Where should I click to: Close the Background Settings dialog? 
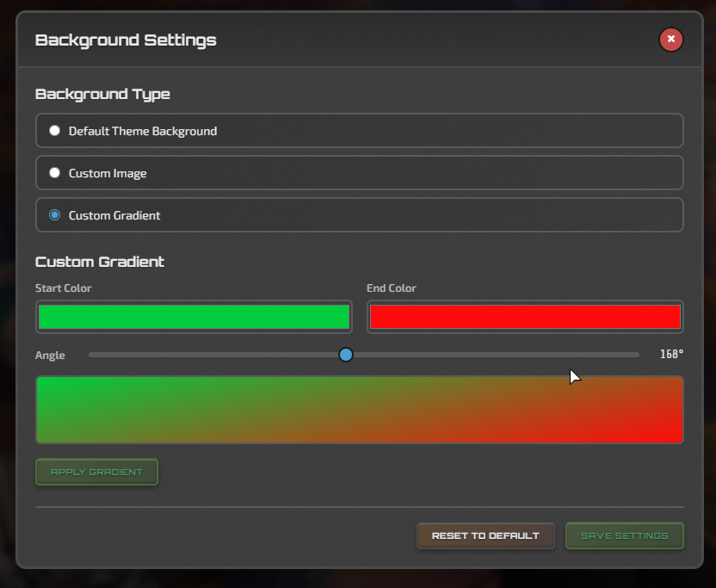pyautogui.click(x=670, y=40)
